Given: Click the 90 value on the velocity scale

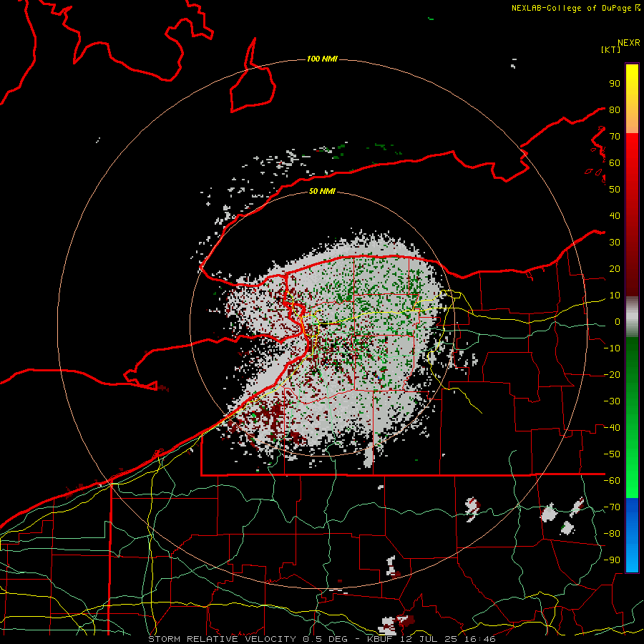Looking at the screenshot, I should tap(615, 84).
